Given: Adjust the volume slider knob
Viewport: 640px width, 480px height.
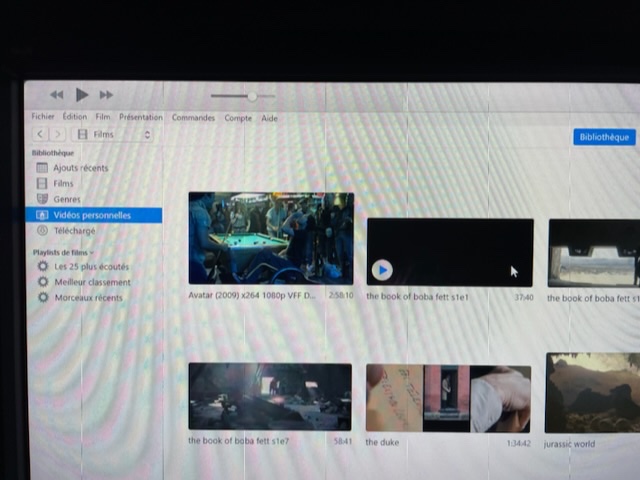Looking at the screenshot, I should tap(253, 96).
